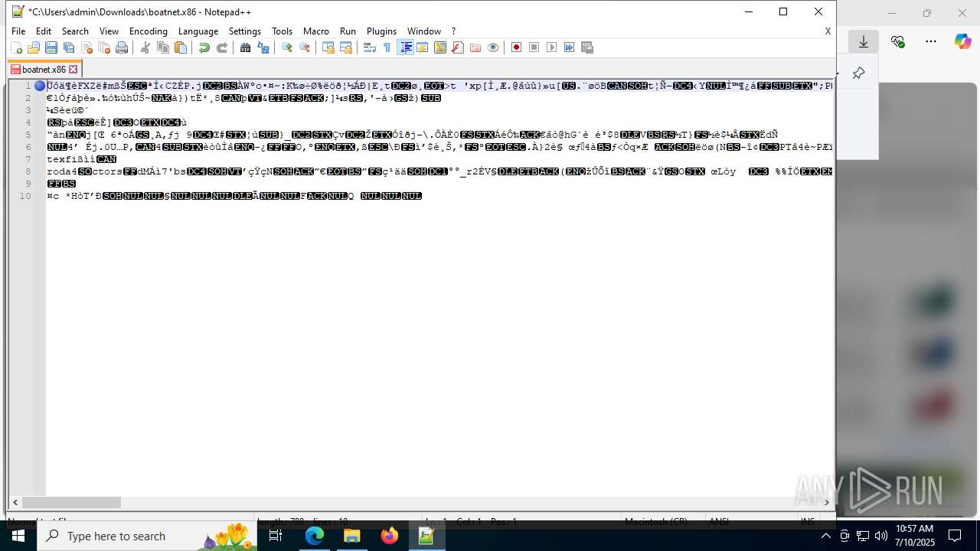Image resolution: width=980 pixels, height=551 pixels.
Task: Show the Document Map panel
Action: [439, 47]
